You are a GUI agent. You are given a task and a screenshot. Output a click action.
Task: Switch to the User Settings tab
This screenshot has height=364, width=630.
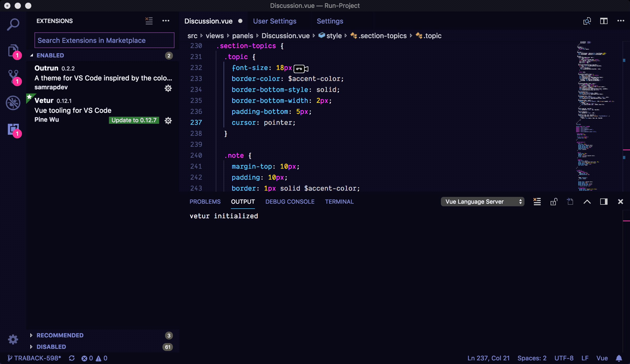[275, 21]
